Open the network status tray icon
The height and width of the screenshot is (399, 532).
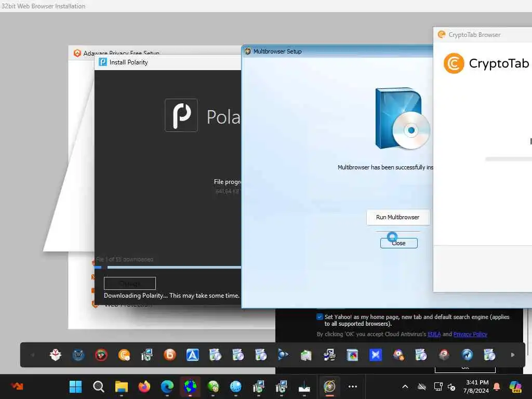pyautogui.click(x=438, y=387)
